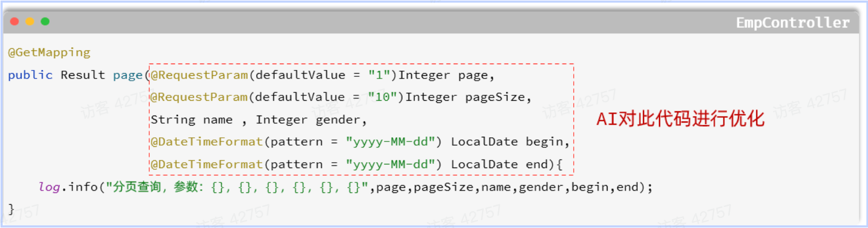Click the yellow minimize window dot
Image resolution: width=868 pixels, height=228 pixels.
[30, 21]
